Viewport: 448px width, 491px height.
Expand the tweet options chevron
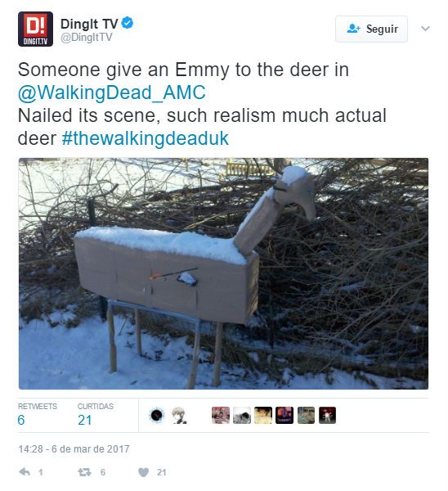[x=425, y=29]
